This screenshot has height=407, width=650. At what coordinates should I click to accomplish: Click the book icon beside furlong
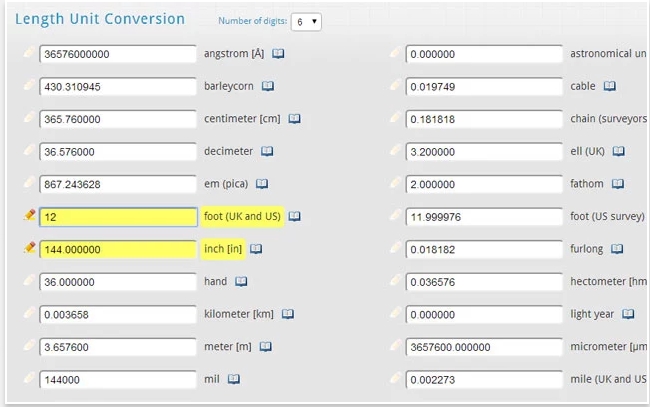click(x=617, y=249)
